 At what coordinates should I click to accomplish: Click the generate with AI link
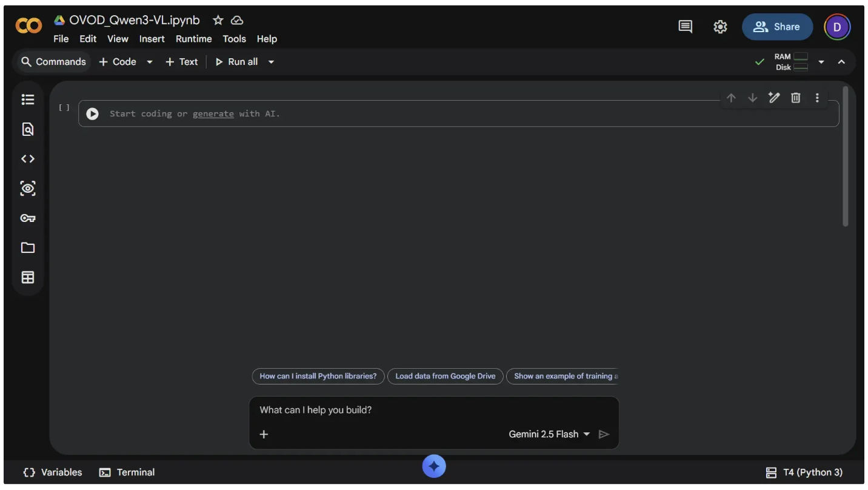[x=213, y=113]
